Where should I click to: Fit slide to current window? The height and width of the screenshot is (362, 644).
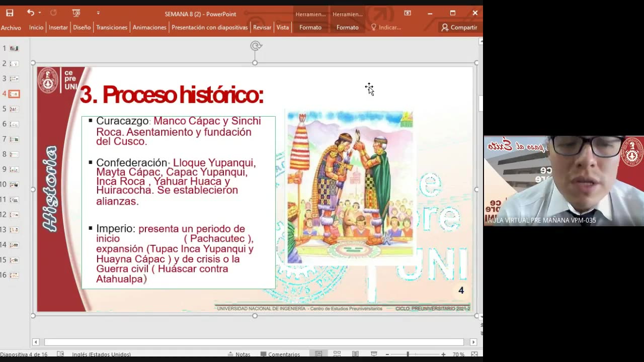pyautogui.click(x=473, y=354)
